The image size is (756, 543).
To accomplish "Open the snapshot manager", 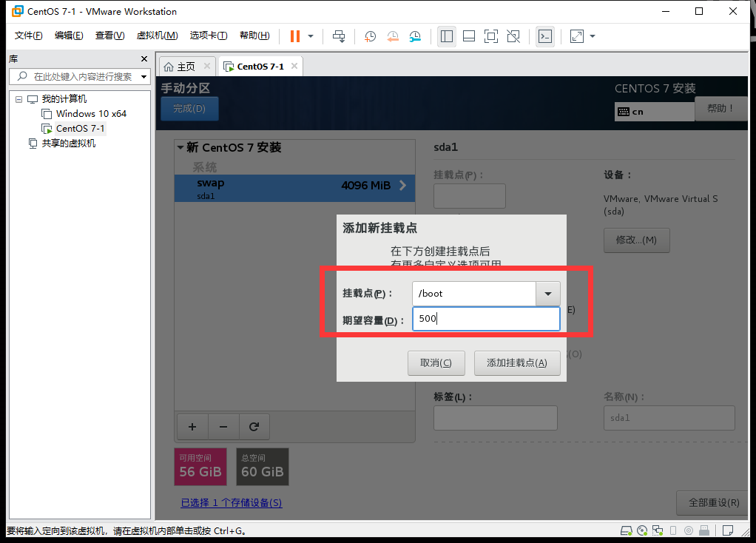I will click(x=415, y=36).
